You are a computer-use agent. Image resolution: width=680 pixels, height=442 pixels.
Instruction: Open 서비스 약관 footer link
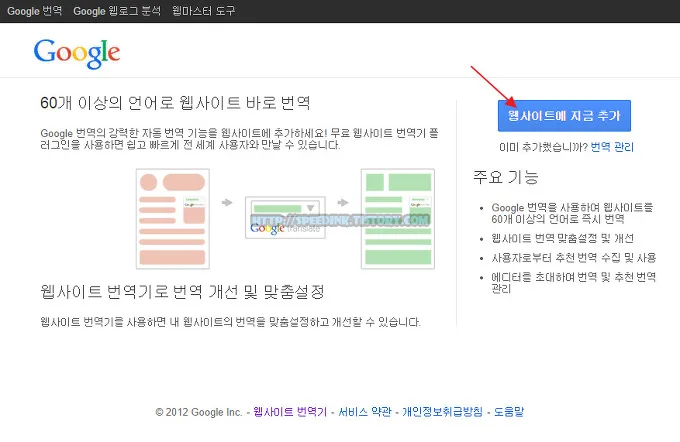[364, 412]
